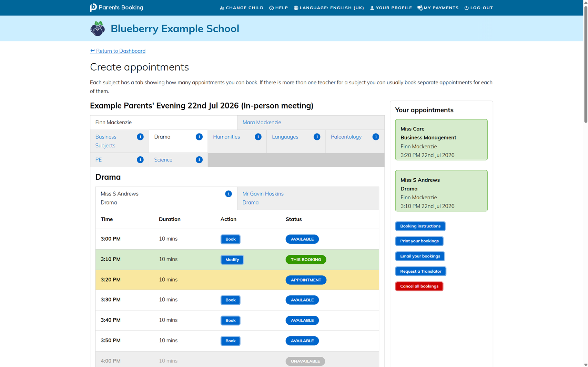Select the Drama subject tab
The width and height of the screenshot is (588, 367).
click(178, 141)
